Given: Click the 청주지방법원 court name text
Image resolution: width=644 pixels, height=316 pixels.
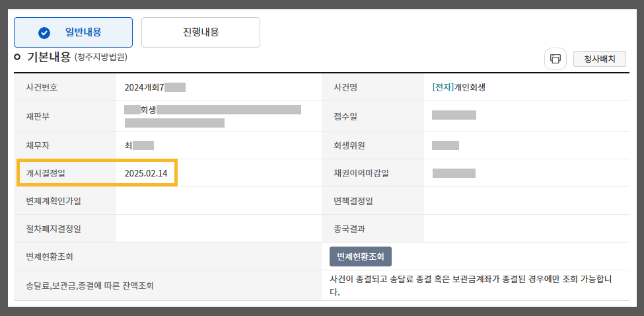Looking at the screenshot, I should (101, 58).
